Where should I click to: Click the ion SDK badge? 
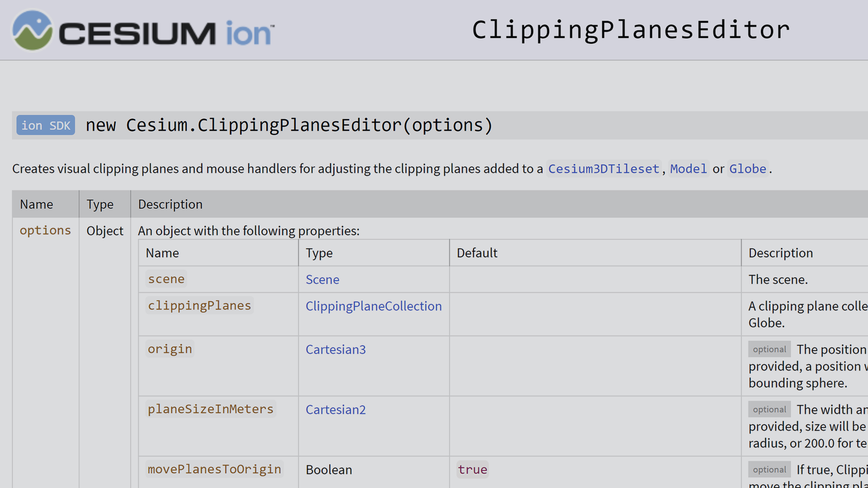(x=46, y=125)
